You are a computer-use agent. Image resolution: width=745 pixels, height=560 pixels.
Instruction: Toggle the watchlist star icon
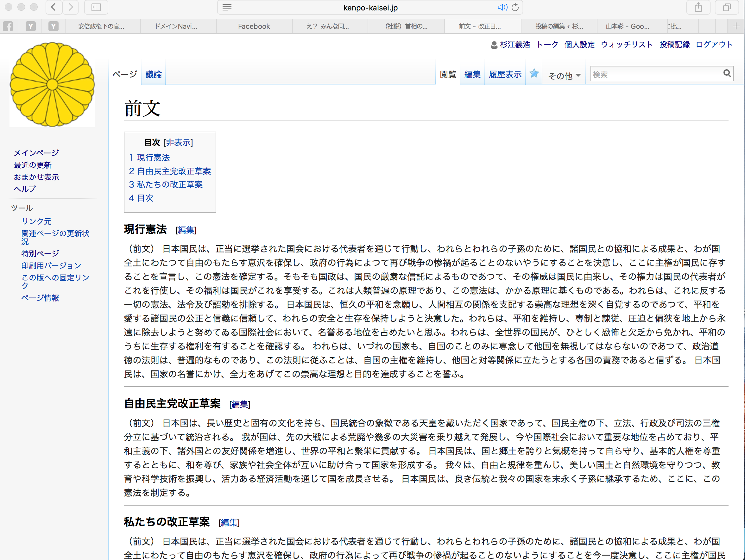[x=534, y=74]
